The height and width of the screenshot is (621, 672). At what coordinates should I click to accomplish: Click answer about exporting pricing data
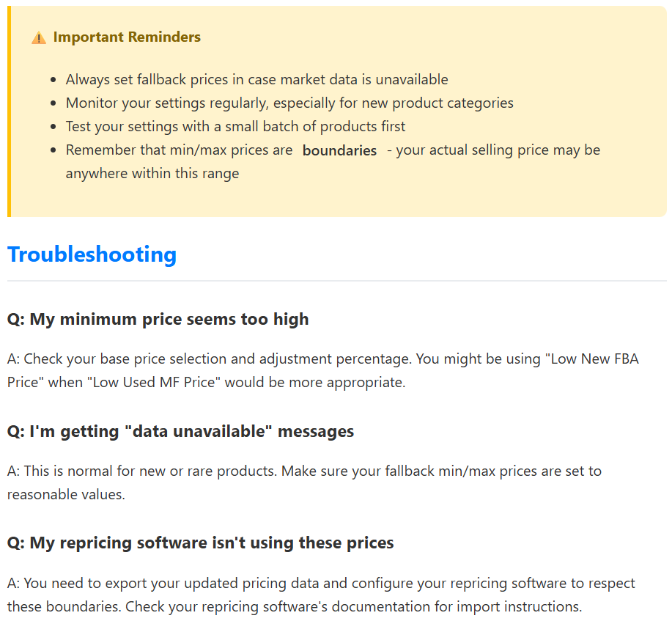[321, 595]
